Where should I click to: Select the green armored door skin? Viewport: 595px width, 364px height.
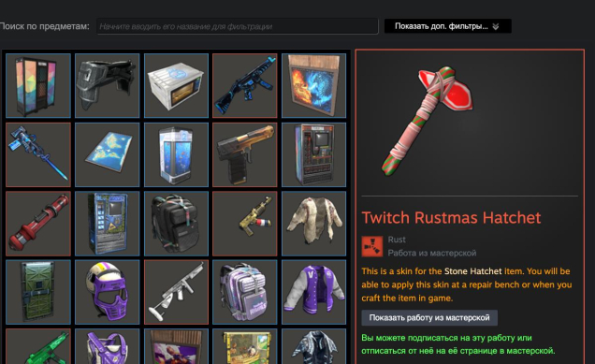pyautogui.click(x=38, y=292)
